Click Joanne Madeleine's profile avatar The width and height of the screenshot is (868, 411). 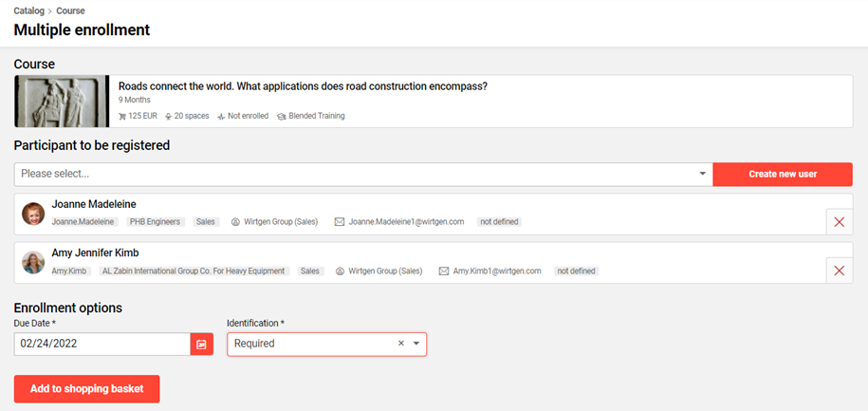tap(33, 214)
